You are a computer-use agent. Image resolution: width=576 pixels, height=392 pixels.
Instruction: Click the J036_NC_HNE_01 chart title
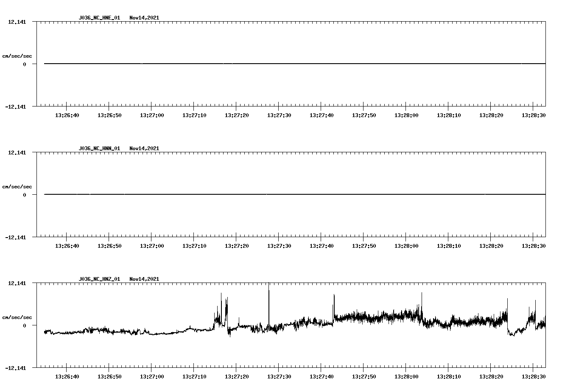(99, 18)
